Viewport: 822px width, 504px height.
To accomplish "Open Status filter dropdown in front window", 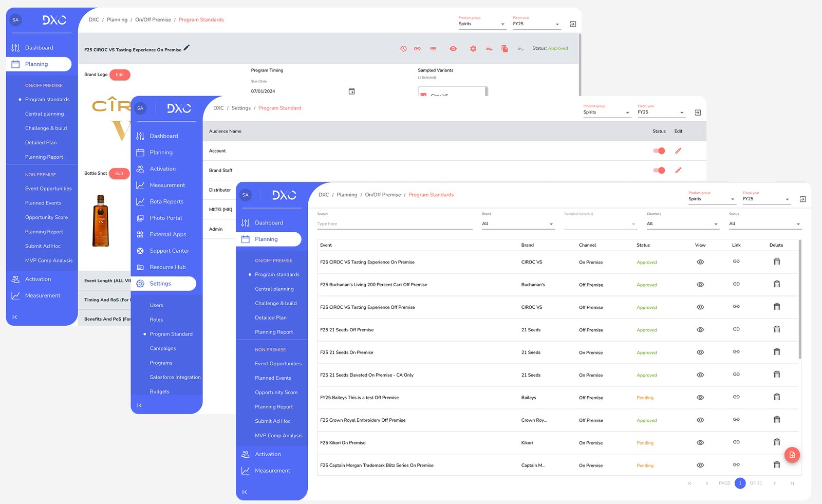I will point(765,224).
